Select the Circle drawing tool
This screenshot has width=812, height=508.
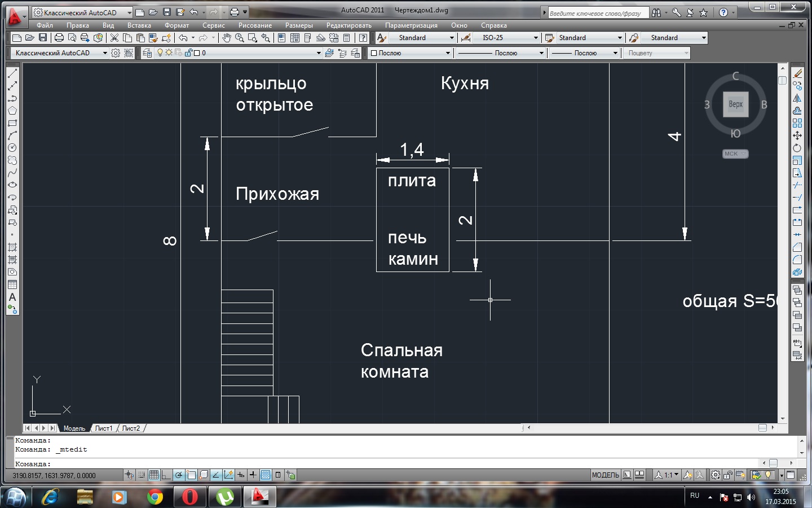[12, 148]
